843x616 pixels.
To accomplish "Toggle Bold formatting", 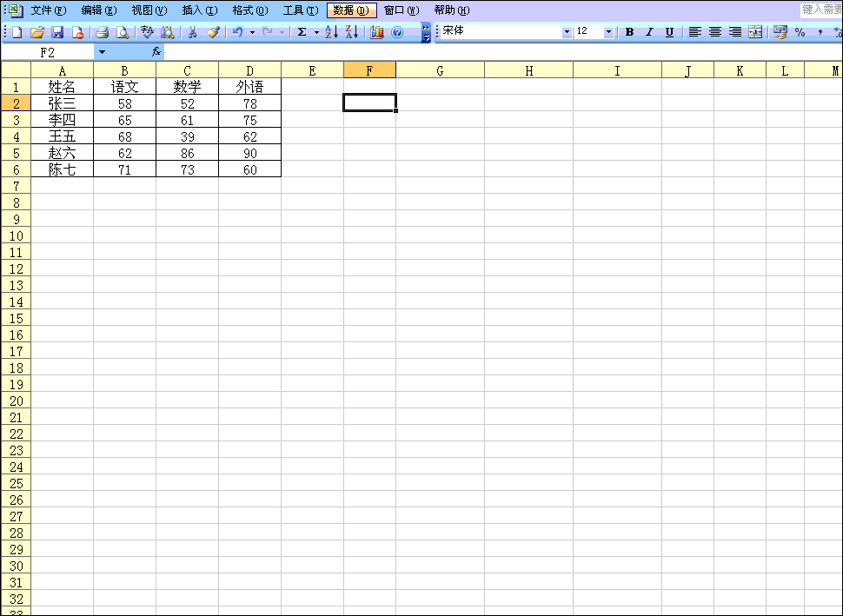I will pos(629,32).
